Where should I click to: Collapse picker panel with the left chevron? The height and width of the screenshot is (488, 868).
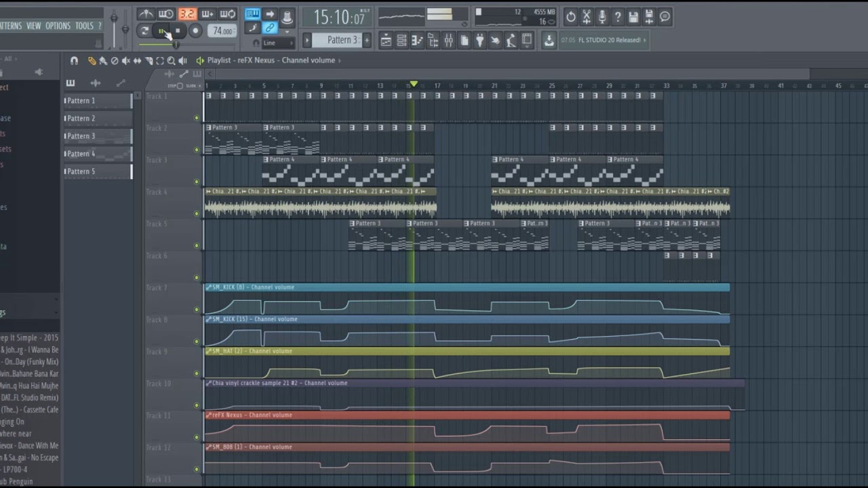210,74
